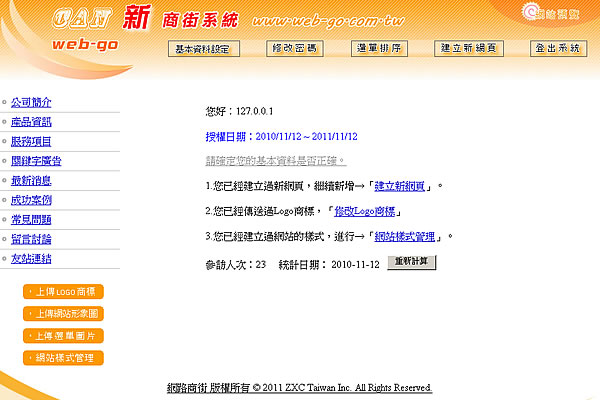The image size is (600, 400).
Task: Click the 建立新網頁 top menu button
Action: tap(469, 48)
